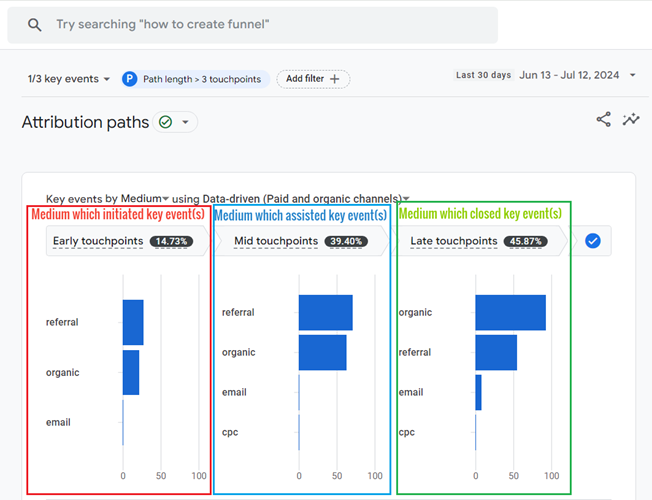Screen dimensions: 652x500
Task: Open the Last 30 days date range picker
Action: tap(545, 75)
